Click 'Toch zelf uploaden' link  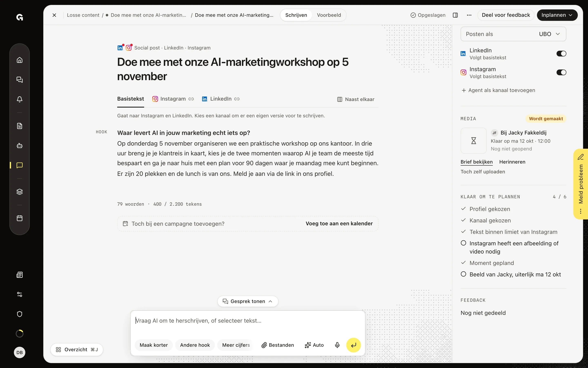click(x=483, y=172)
